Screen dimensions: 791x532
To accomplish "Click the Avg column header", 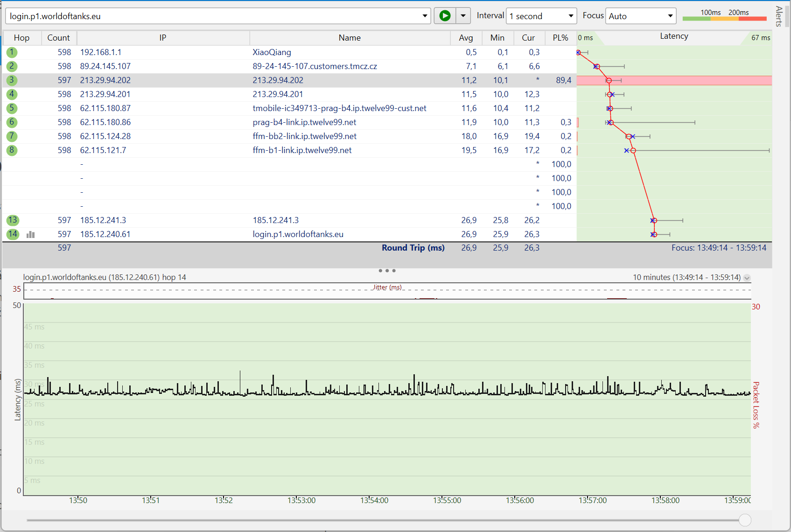I will 466,38.
